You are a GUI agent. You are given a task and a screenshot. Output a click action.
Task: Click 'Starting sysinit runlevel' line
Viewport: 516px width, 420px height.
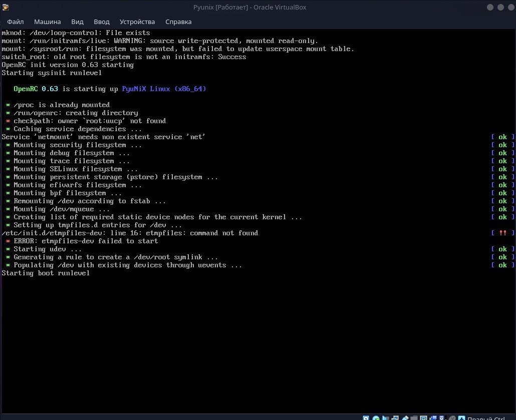click(52, 73)
